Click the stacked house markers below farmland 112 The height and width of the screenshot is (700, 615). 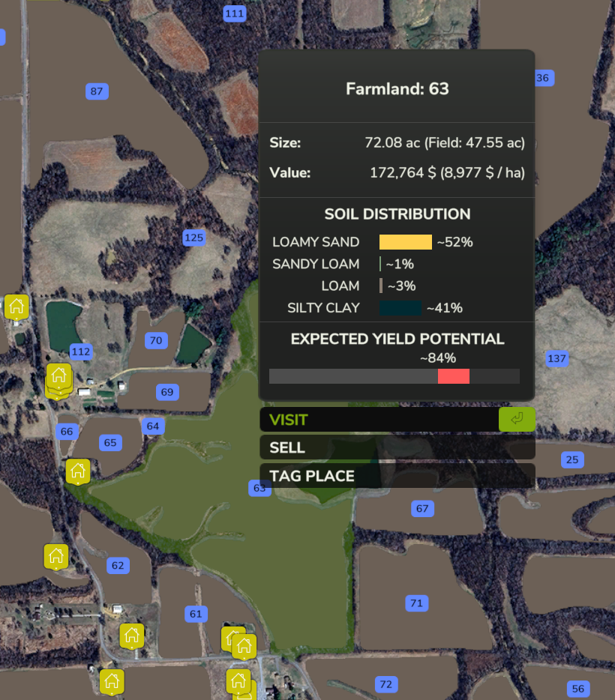[59, 378]
